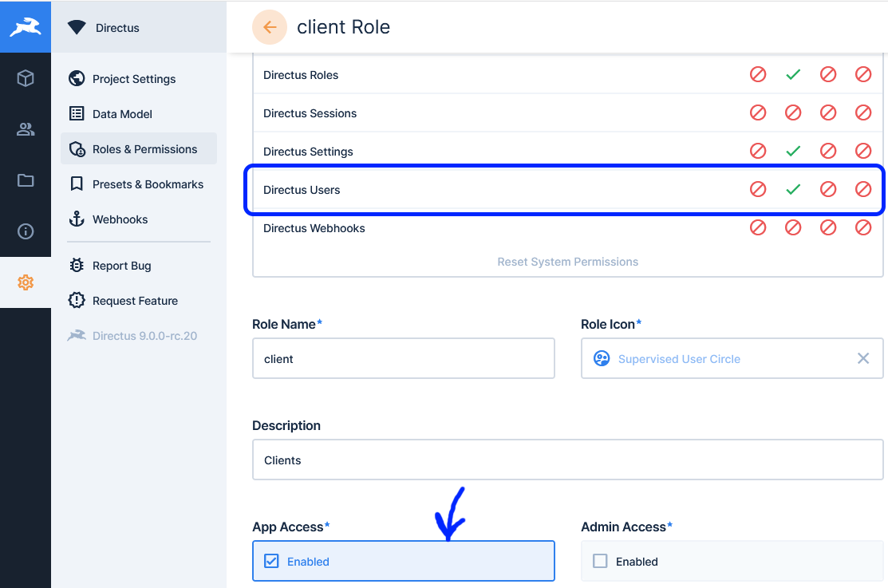Toggle update permission for Directus Settings
Viewport: 888px width, 588px height.
click(x=828, y=151)
